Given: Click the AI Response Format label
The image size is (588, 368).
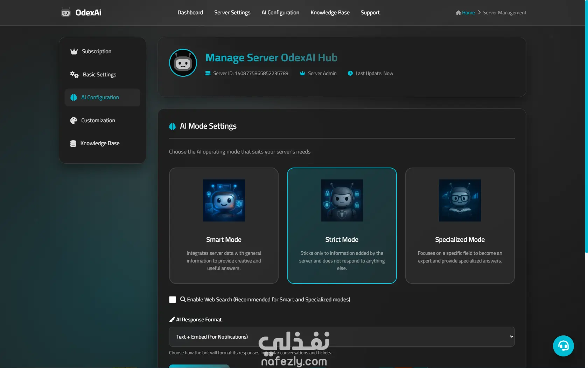Looking at the screenshot, I should click(x=199, y=320).
